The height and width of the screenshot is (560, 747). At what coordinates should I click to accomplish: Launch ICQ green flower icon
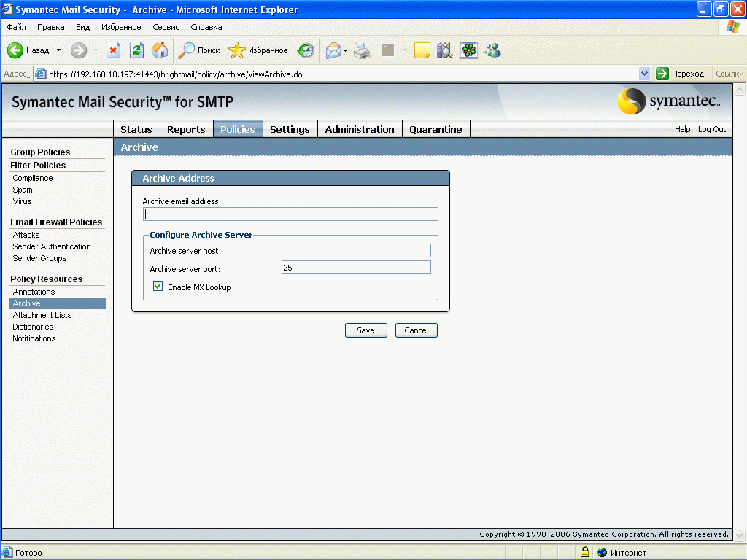coord(469,50)
